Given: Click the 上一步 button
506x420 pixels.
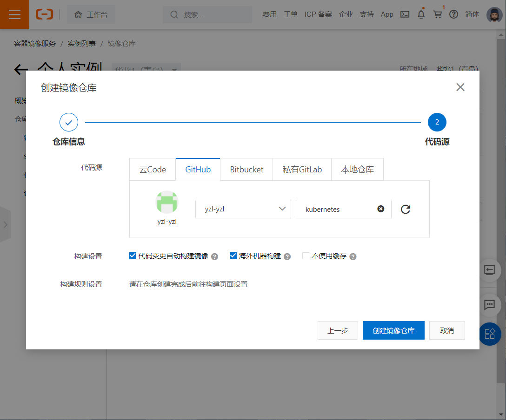Looking at the screenshot, I should 338,330.
